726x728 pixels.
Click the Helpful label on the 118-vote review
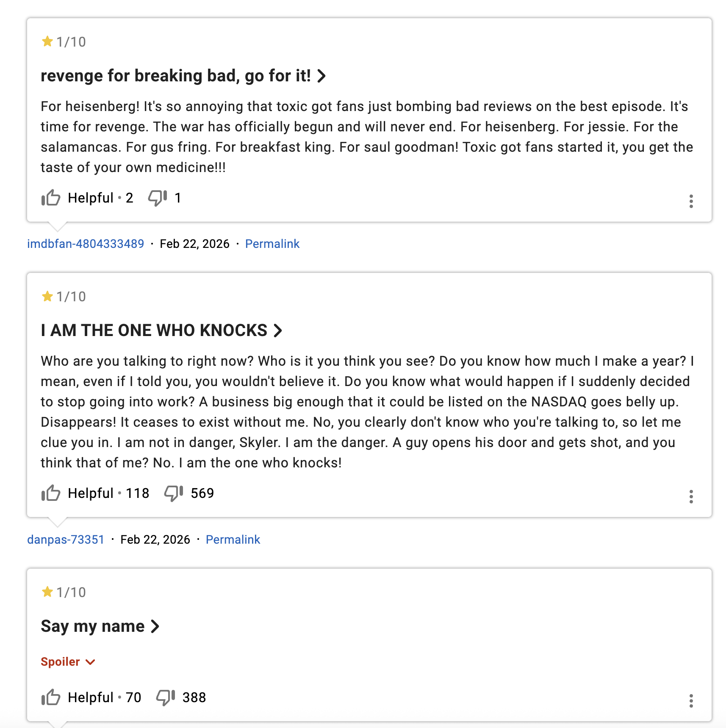click(x=91, y=493)
